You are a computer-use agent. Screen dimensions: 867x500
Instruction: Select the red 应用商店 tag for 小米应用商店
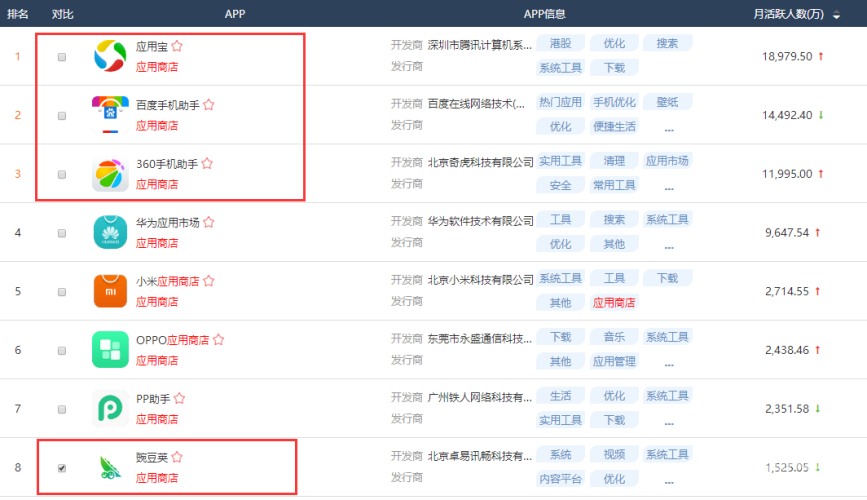614,303
